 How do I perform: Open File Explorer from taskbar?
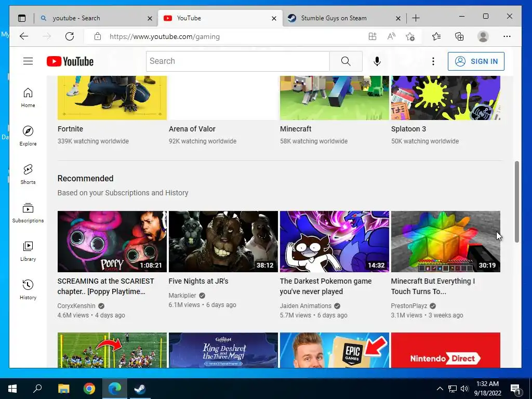(x=63, y=389)
